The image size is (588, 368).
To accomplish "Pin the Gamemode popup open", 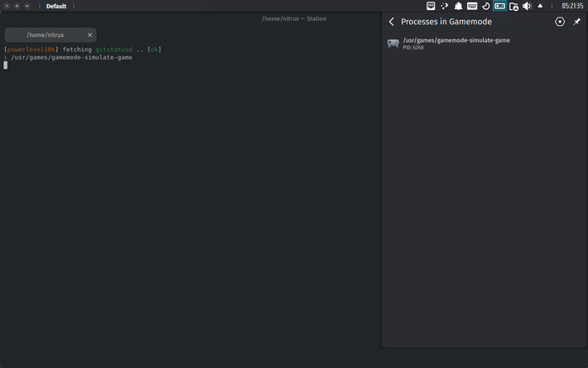I will pos(576,22).
